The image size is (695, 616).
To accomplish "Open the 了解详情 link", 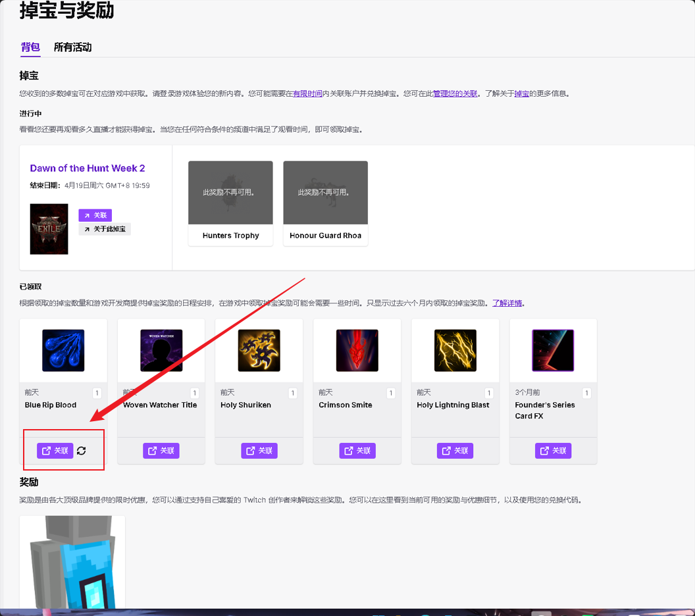I will click(507, 303).
